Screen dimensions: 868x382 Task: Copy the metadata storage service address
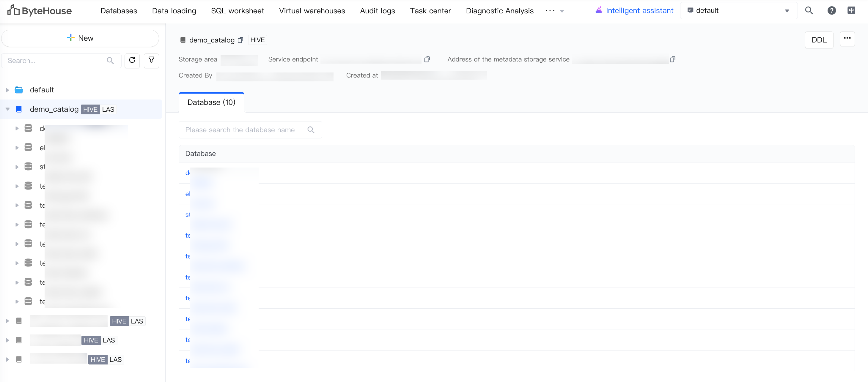pos(672,59)
